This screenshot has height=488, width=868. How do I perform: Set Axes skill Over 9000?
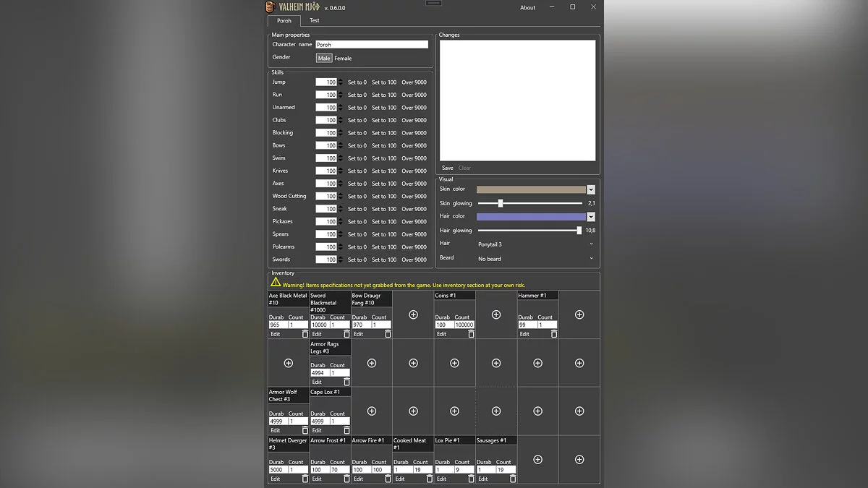click(x=414, y=184)
